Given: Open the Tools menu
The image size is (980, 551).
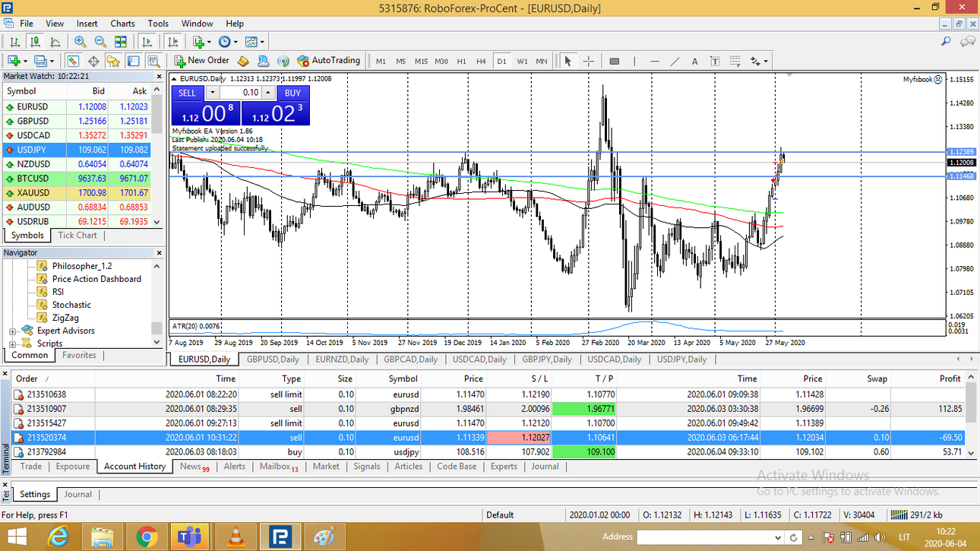Looking at the screenshot, I should [158, 24].
